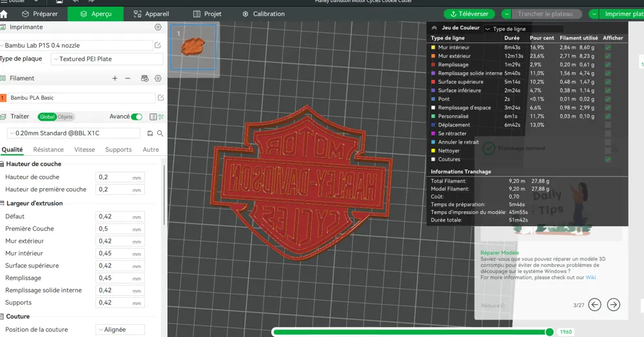Select the Résistance settings tab
Screen dimensions: 644x337
48,149
